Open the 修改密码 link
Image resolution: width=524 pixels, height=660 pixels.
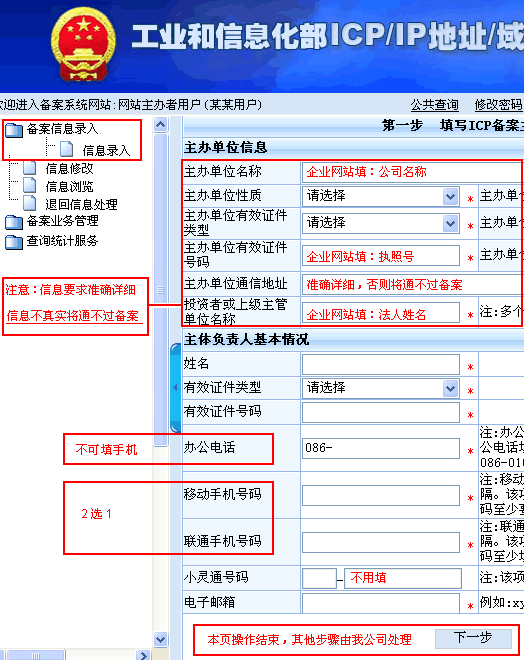point(498,104)
